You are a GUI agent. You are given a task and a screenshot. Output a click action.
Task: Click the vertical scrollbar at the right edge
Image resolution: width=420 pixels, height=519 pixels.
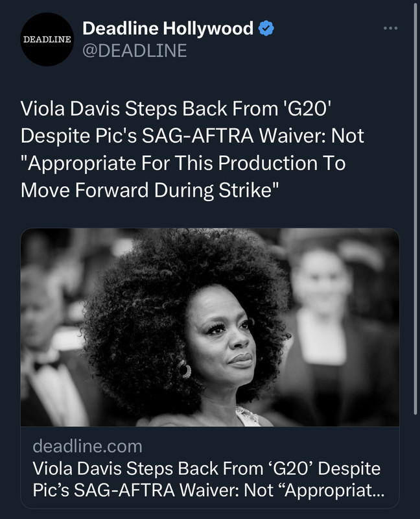pyautogui.click(x=415, y=208)
